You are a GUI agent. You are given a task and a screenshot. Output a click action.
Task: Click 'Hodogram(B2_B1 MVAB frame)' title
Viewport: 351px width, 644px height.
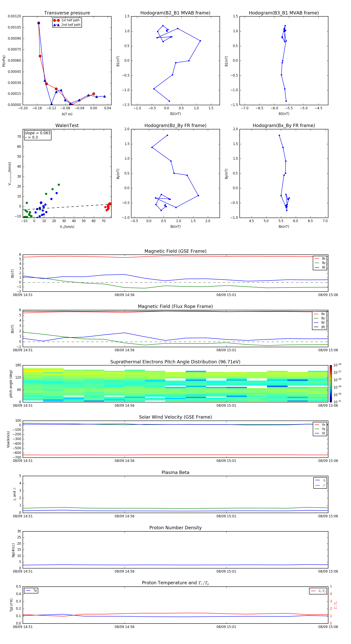coord(175,13)
